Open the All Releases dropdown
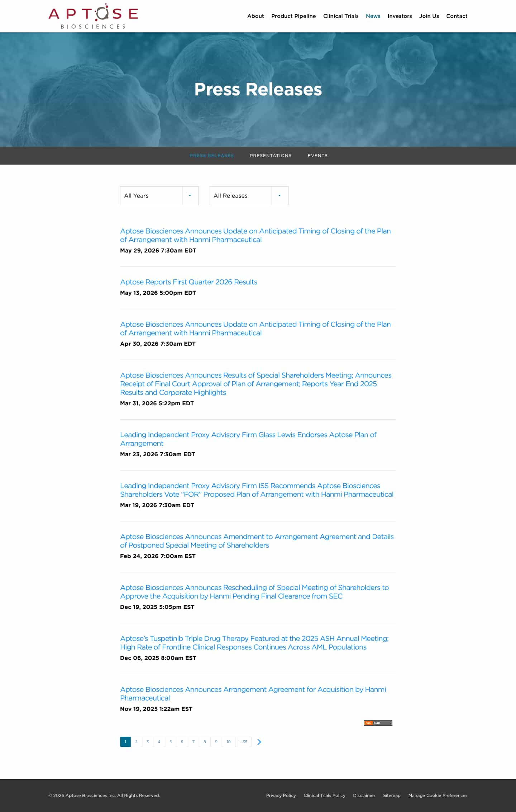Image resolution: width=516 pixels, height=812 pixels. 249,195
